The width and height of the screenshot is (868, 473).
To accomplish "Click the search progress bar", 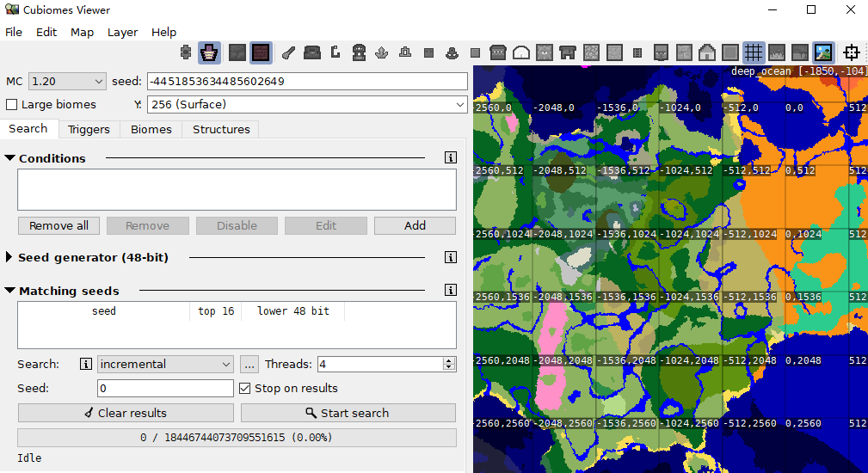I will (x=237, y=438).
